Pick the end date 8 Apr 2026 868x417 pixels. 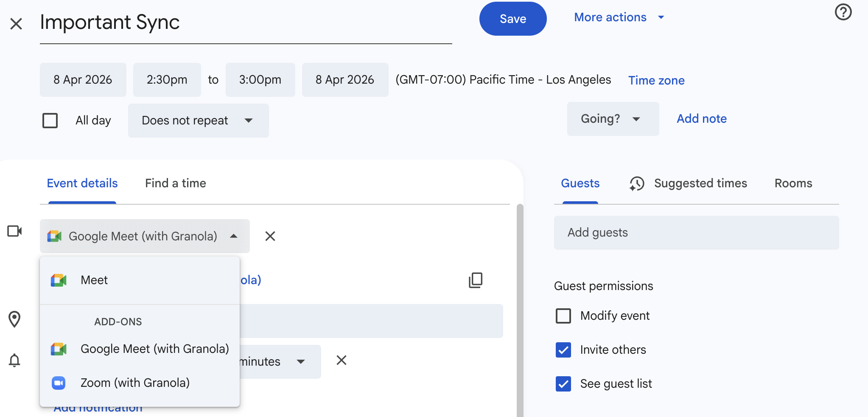(x=345, y=80)
